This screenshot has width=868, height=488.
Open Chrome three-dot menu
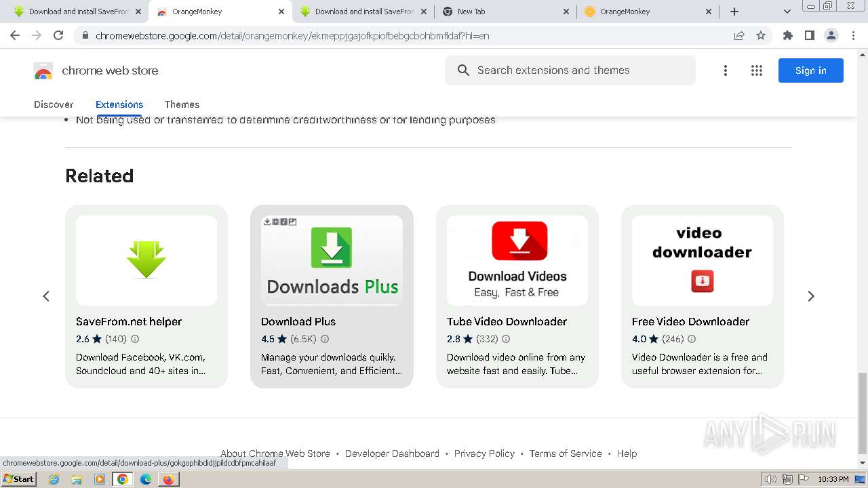853,35
